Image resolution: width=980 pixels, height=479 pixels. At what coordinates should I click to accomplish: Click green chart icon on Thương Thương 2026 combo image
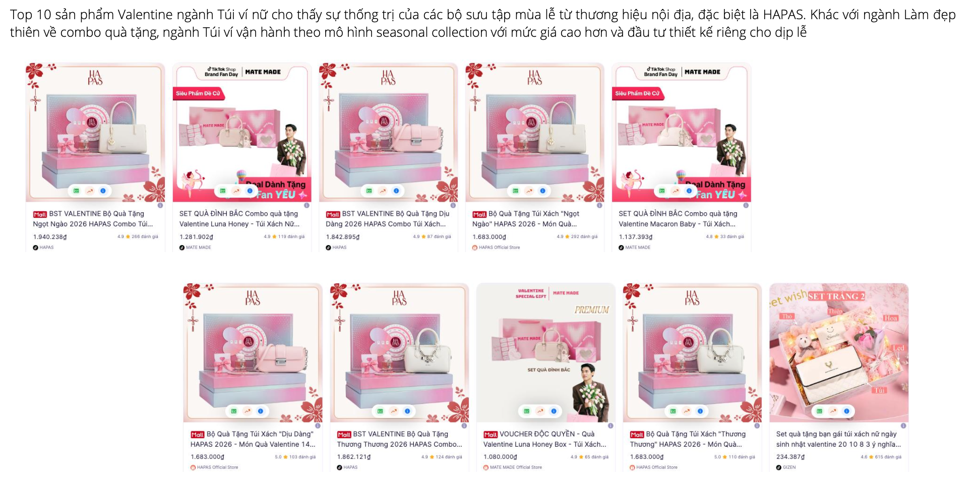pyautogui.click(x=380, y=411)
